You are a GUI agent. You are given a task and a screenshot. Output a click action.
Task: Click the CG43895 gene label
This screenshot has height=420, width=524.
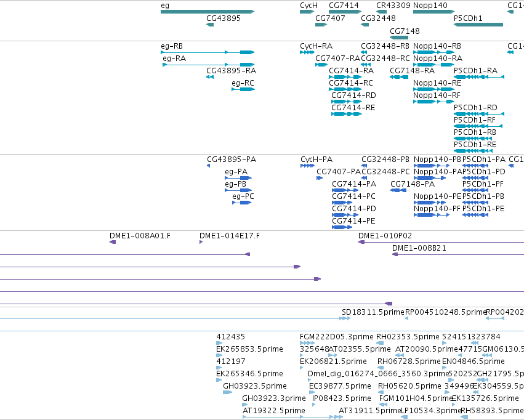pyautogui.click(x=224, y=18)
